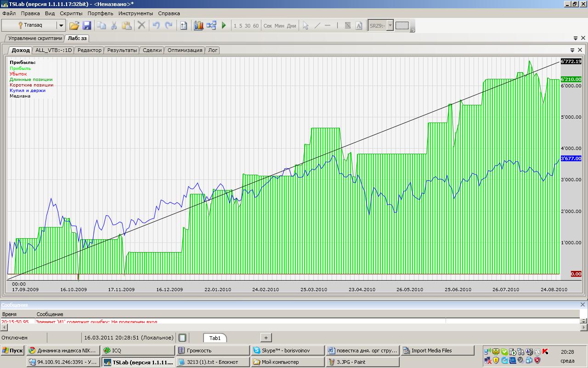Click the empty box next to SRZ9

tap(402, 26)
